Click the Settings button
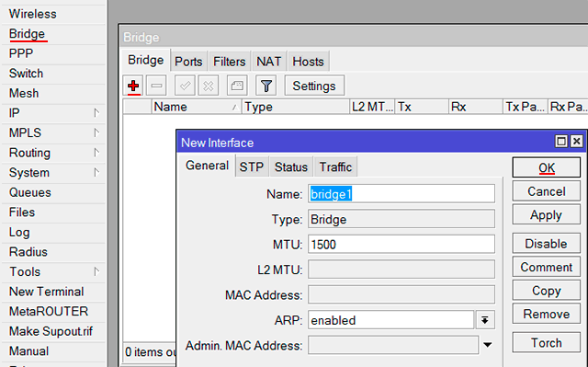Image resolution: width=588 pixels, height=367 pixels. click(314, 86)
